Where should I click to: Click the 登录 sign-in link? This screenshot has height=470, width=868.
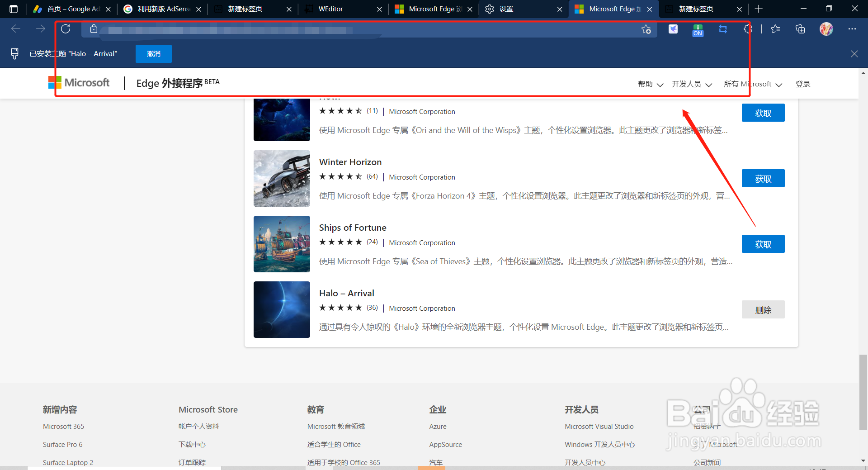[x=803, y=84]
